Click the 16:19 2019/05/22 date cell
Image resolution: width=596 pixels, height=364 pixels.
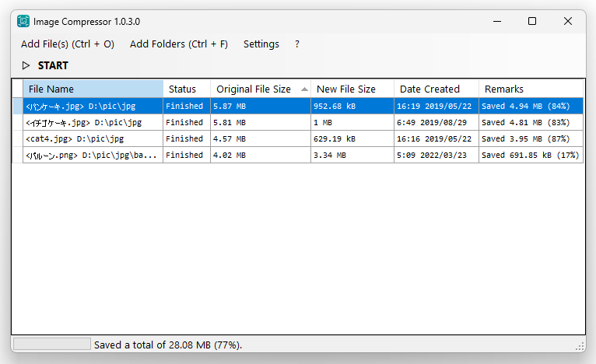(436, 106)
